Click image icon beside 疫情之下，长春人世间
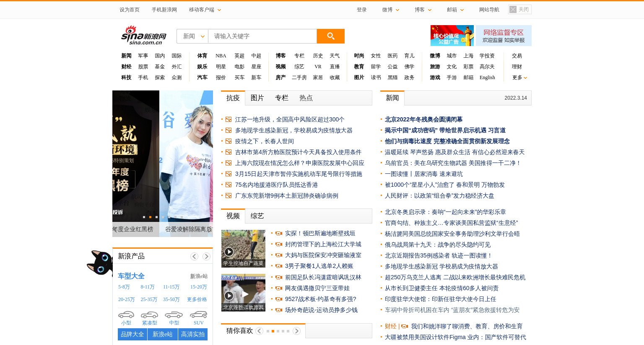 (x=229, y=141)
